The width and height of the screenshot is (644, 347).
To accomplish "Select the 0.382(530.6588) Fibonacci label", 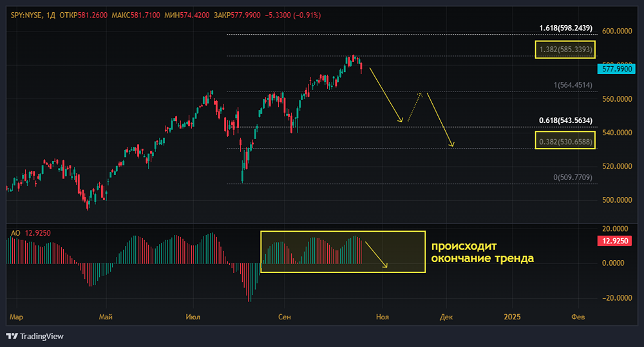I will pyautogui.click(x=565, y=142).
